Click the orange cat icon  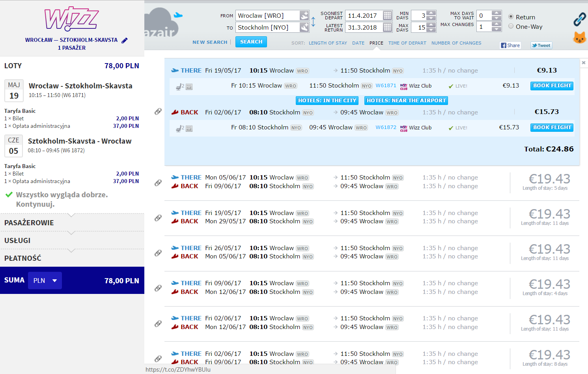click(579, 38)
